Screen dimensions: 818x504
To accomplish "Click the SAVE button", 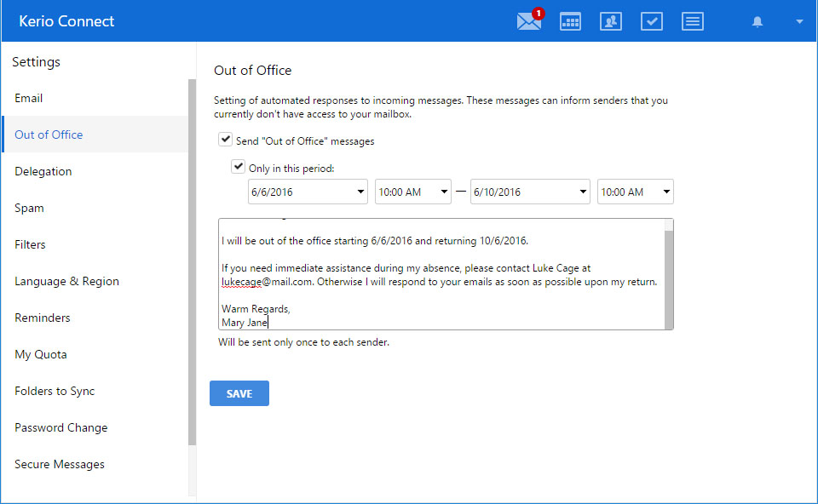I will click(239, 393).
